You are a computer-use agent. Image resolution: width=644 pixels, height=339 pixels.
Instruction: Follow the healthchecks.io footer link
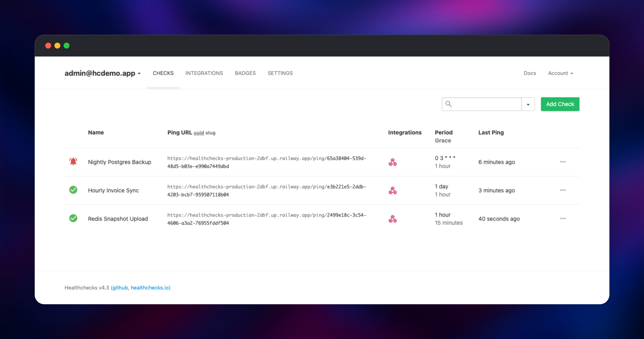150,288
